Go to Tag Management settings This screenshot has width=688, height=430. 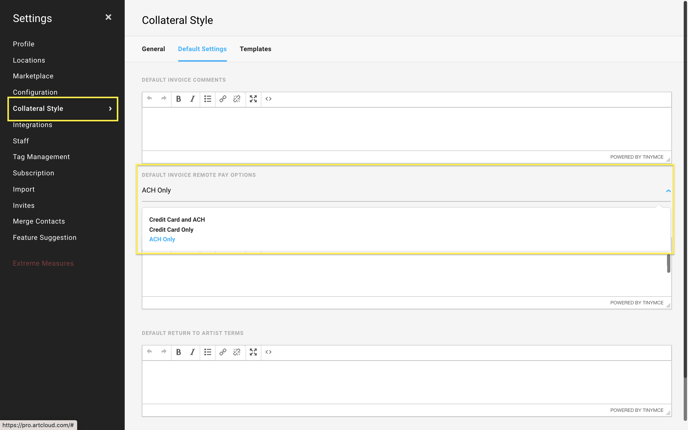point(41,157)
